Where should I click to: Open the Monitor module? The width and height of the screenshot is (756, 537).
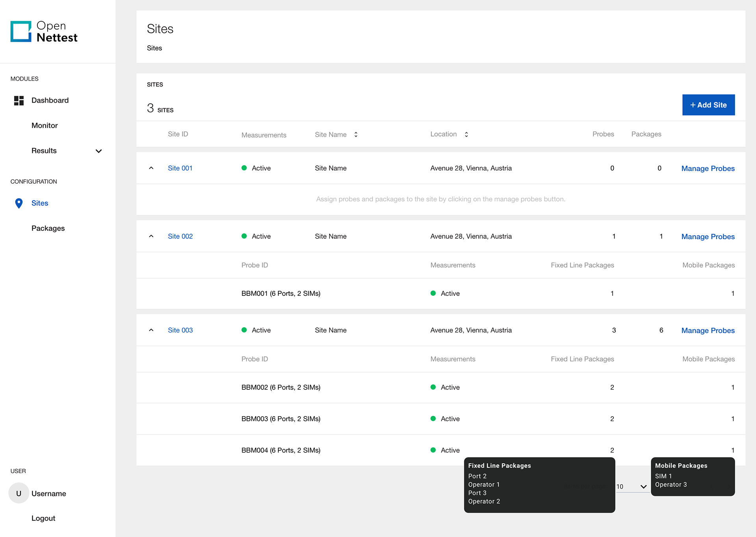pos(44,125)
